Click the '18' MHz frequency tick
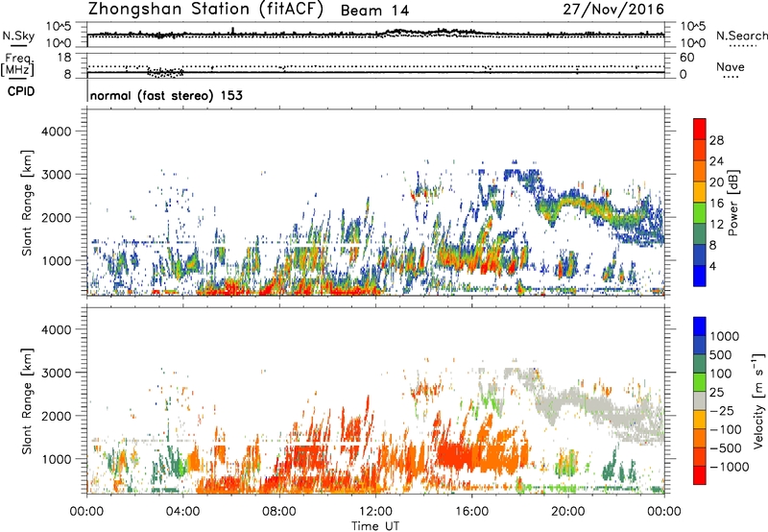Image resolution: width=768 pixels, height=532 pixels. pyautogui.click(x=64, y=58)
